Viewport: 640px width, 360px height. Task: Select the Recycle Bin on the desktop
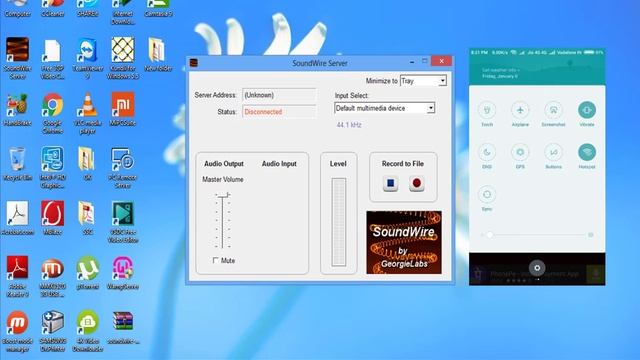point(17,164)
